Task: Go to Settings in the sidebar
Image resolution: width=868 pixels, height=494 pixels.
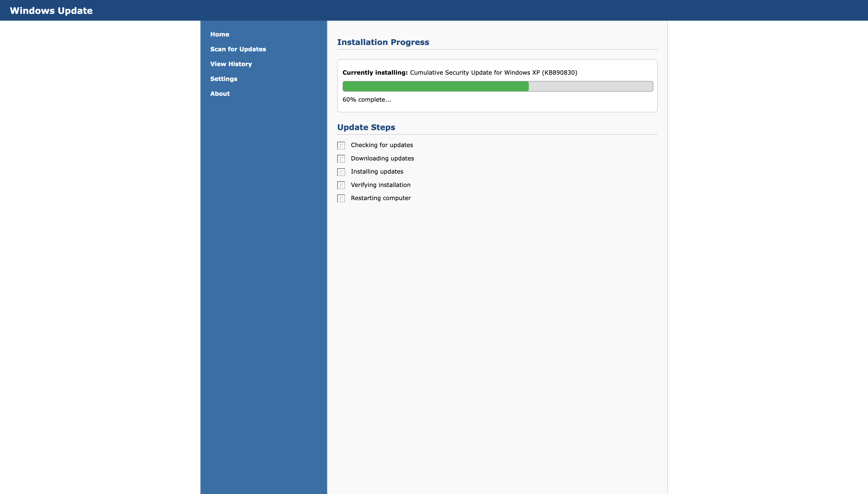Action: 224,79
